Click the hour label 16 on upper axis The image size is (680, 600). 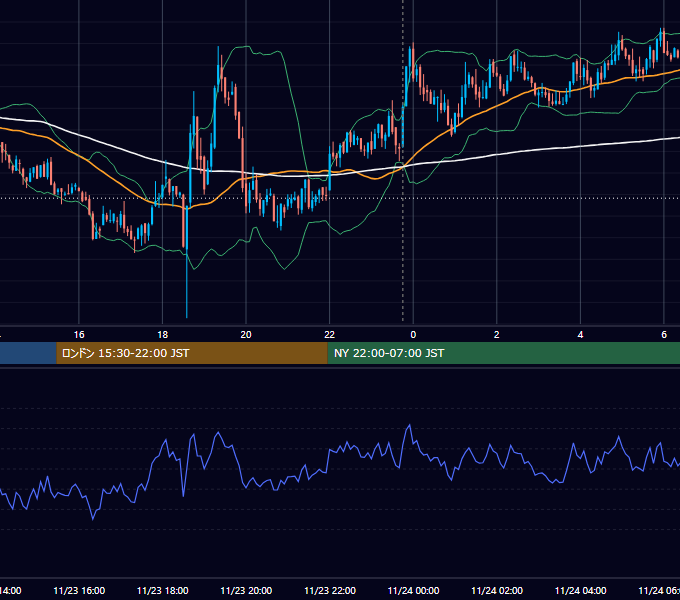click(79, 335)
